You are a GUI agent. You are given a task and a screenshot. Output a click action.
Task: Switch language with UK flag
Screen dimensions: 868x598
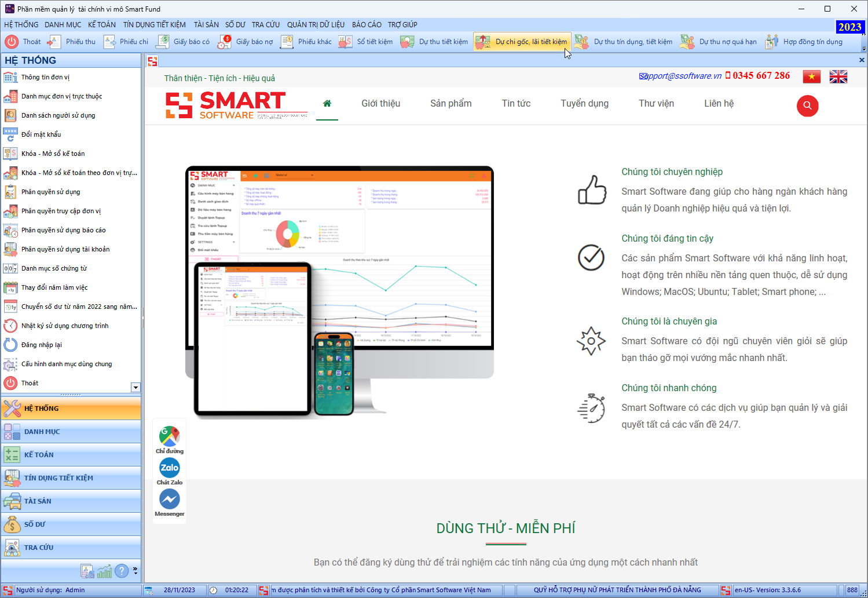838,76
